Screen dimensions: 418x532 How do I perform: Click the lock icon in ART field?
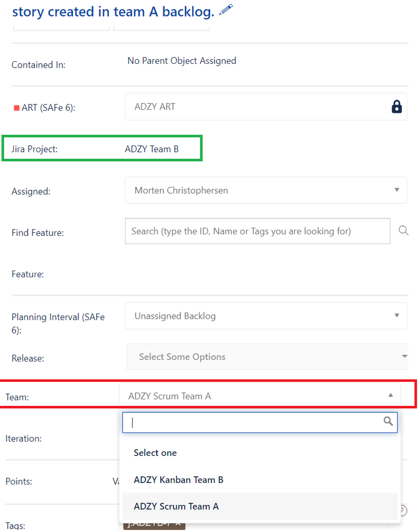pos(397,107)
